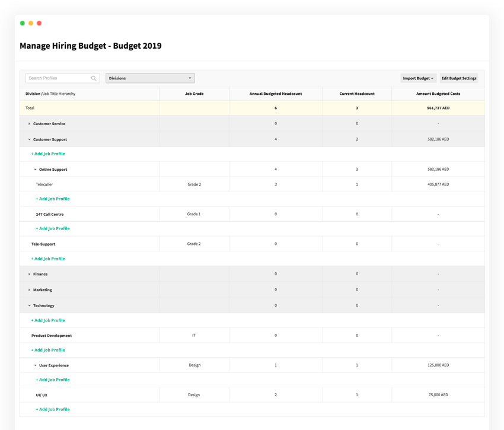Click the Job Grade column header
Screen dimensions: 504x430
point(194,94)
